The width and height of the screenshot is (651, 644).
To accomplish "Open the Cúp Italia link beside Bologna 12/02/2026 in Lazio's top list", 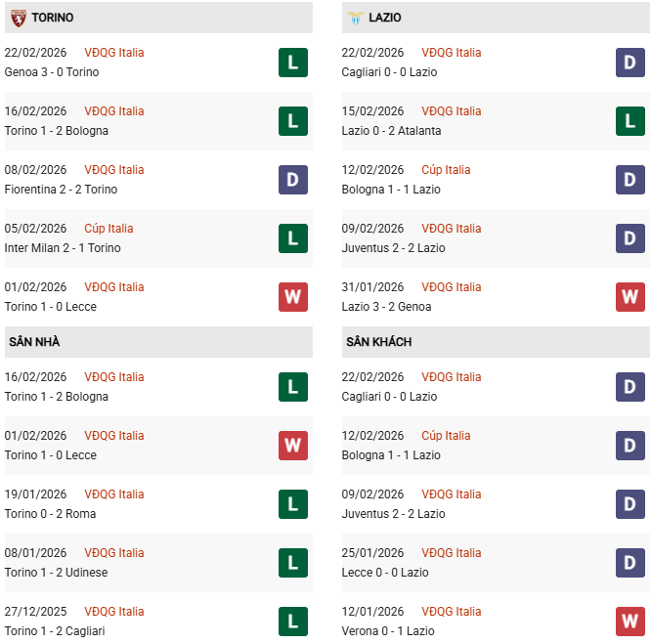I will 446,170.
